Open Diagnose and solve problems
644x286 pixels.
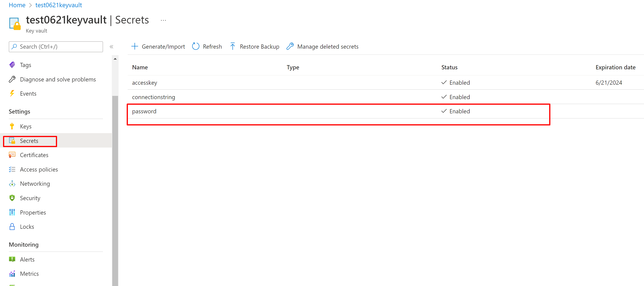coord(58,79)
